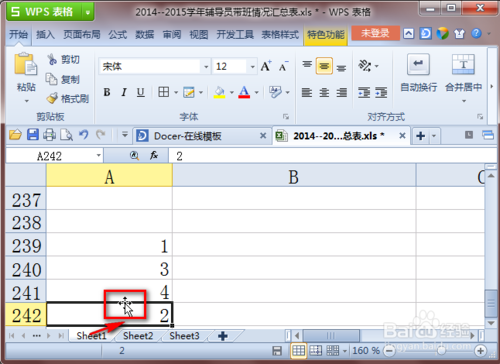Viewport: 500px width, 364px height.
Task: Decrease font size with the small A icon
Action: [283, 67]
